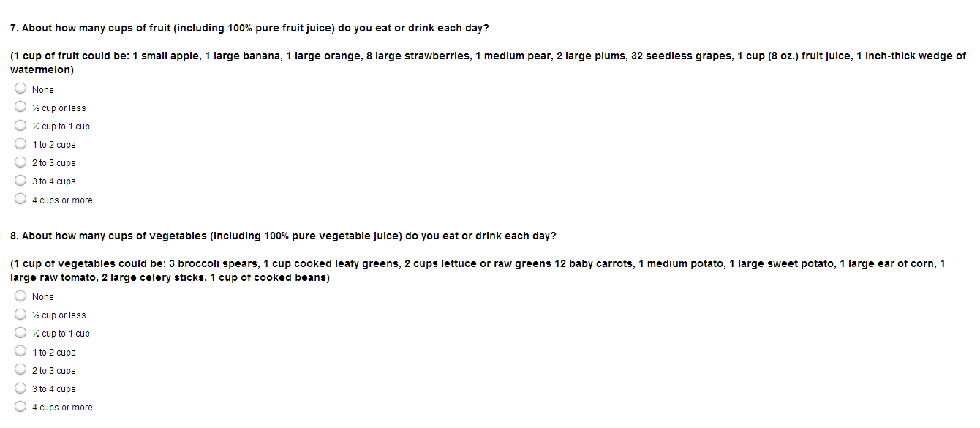Choose '2 to 3 cups' for fruit
This screenshot has height=428, width=980.
pyautogui.click(x=20, y=162)
